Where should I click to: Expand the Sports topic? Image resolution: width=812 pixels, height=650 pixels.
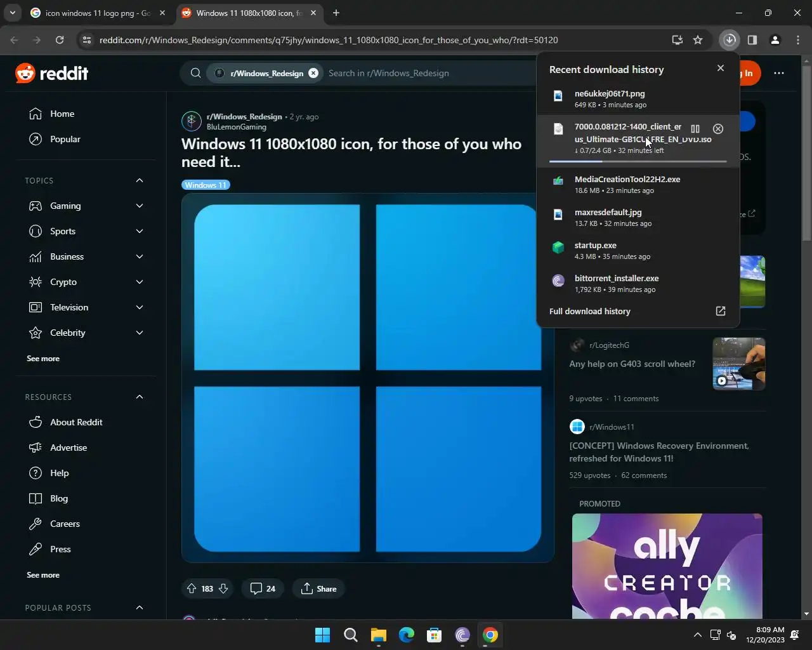coord(140,231)
